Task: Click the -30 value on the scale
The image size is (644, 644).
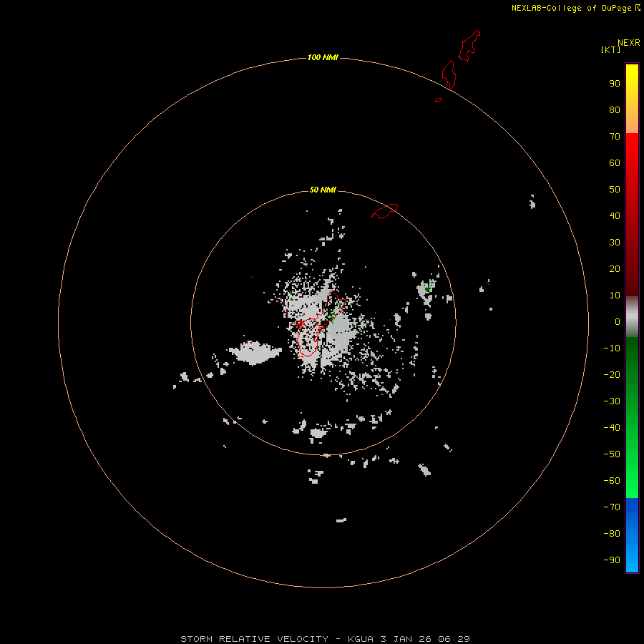Action: pos(612,401)
